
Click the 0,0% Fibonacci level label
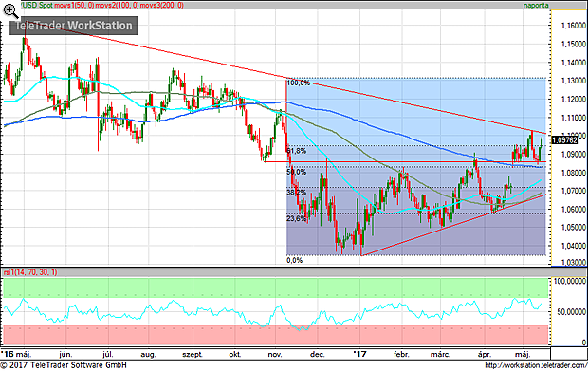click(x=295, y=260)
